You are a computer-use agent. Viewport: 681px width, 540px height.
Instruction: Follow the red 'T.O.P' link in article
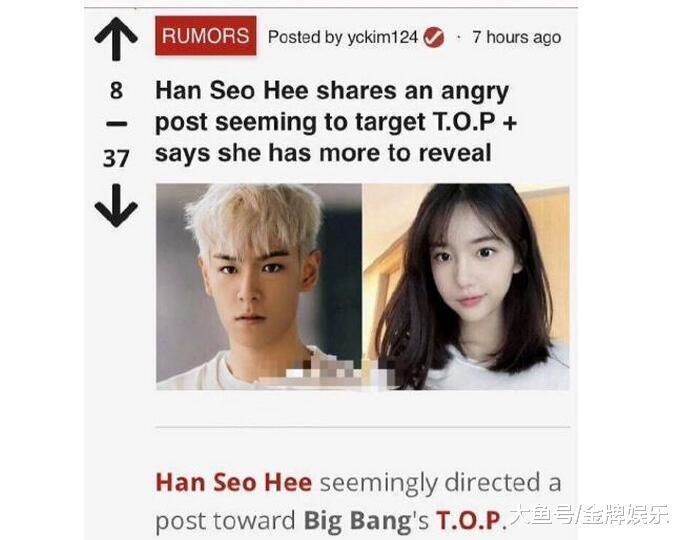[x=469, y=520]
